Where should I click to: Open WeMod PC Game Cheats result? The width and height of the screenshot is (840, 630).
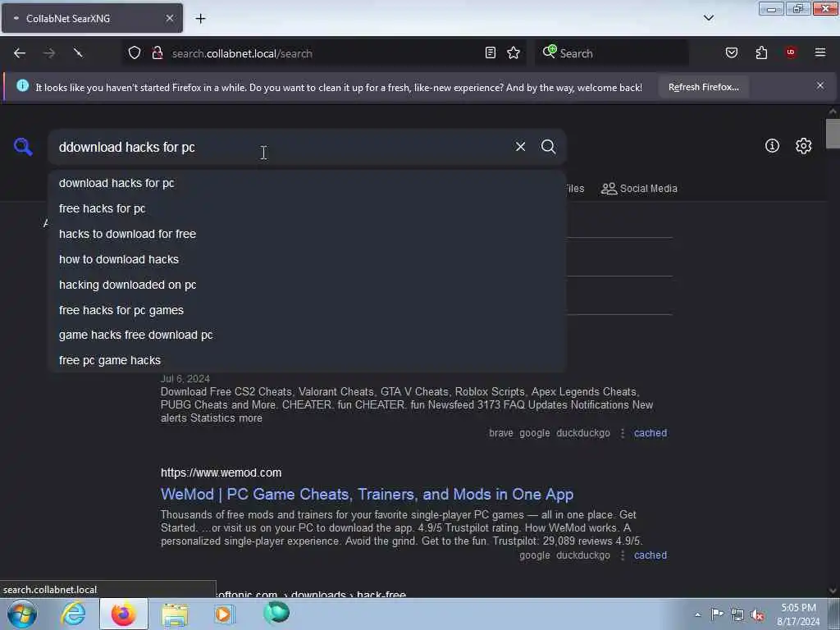[367, 494]
